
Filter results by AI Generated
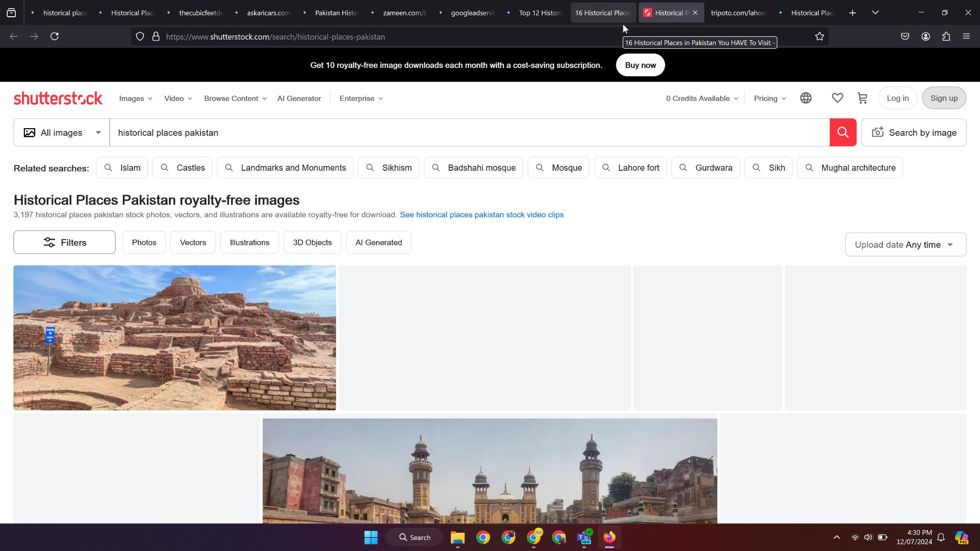pyautogui.click(x=379, y=242)
